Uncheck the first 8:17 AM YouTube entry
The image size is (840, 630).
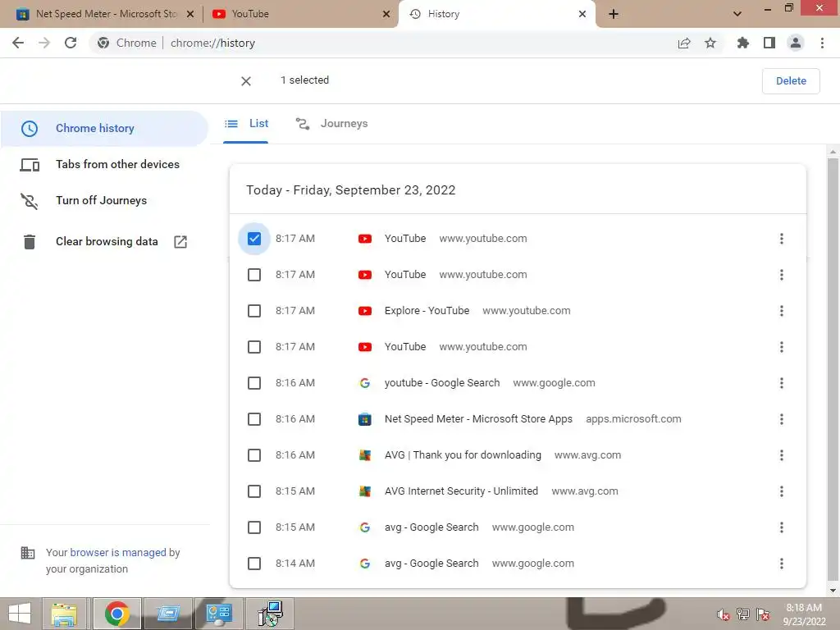point(254,239)
